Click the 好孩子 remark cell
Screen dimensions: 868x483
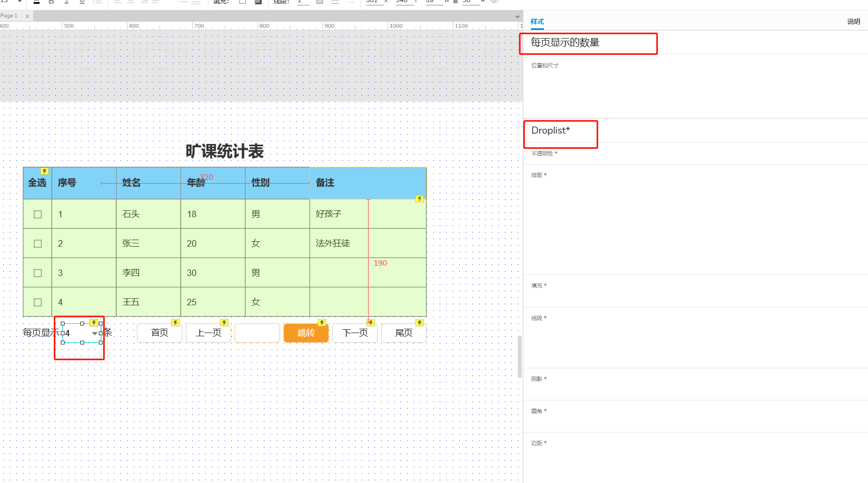click(x=368, y=214)
